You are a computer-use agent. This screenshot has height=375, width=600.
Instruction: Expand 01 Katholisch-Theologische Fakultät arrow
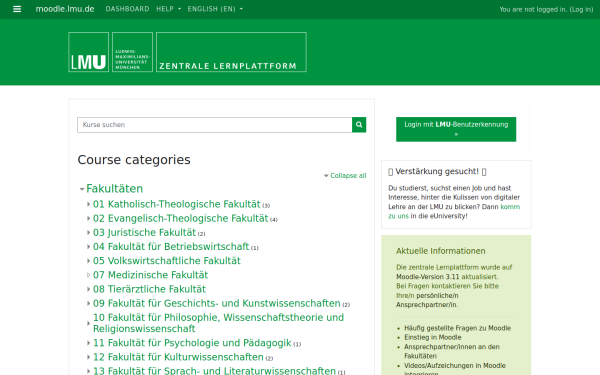coord(88,204)
